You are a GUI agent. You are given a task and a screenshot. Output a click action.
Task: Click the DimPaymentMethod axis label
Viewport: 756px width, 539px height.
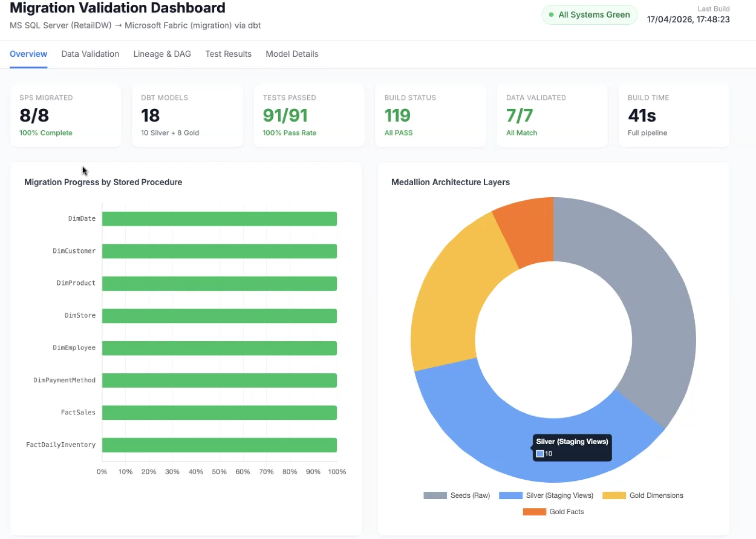pos(65,381)
